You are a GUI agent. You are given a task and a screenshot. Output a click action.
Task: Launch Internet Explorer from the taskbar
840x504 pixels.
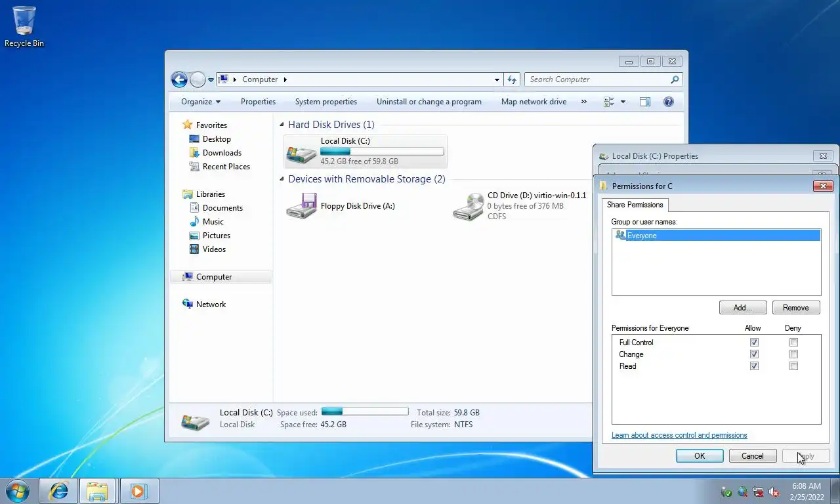[58, 491]
